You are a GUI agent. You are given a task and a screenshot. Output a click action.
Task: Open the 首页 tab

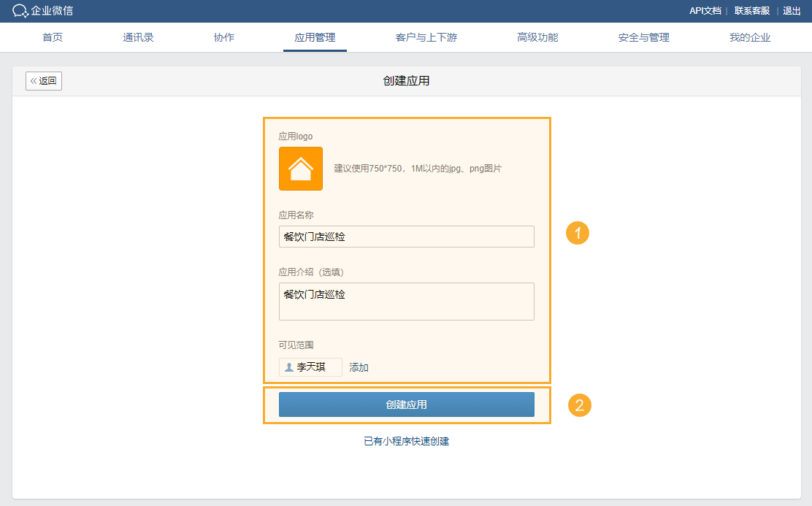click(x=53, y=37)
